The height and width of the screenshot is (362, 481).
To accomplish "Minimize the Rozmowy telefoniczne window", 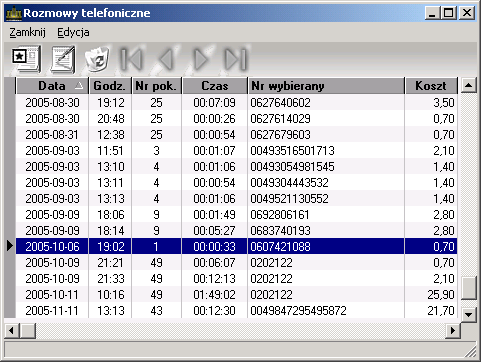I will pyautogui.click(x=432, y=13).
